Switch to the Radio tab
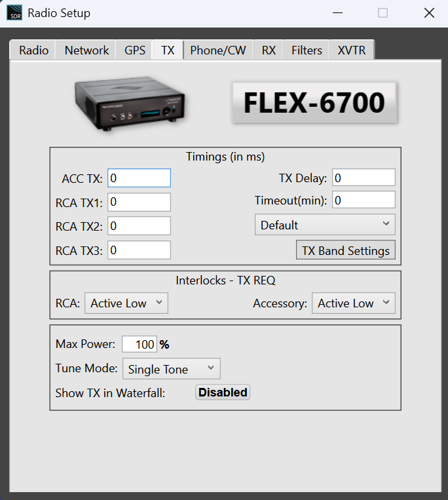The width and height of the screenshot is (448, 500). click(33, 50)
